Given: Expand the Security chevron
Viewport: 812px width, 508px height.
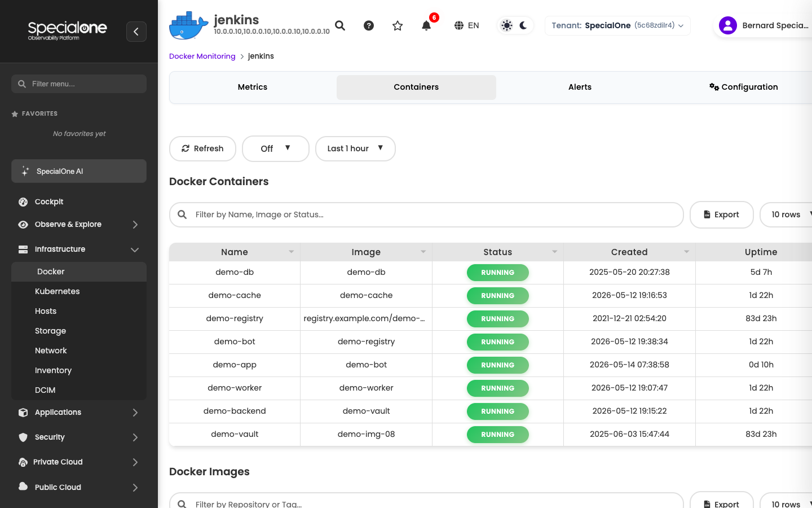Looking at the screenshot, I should click(x=135, y=437).
